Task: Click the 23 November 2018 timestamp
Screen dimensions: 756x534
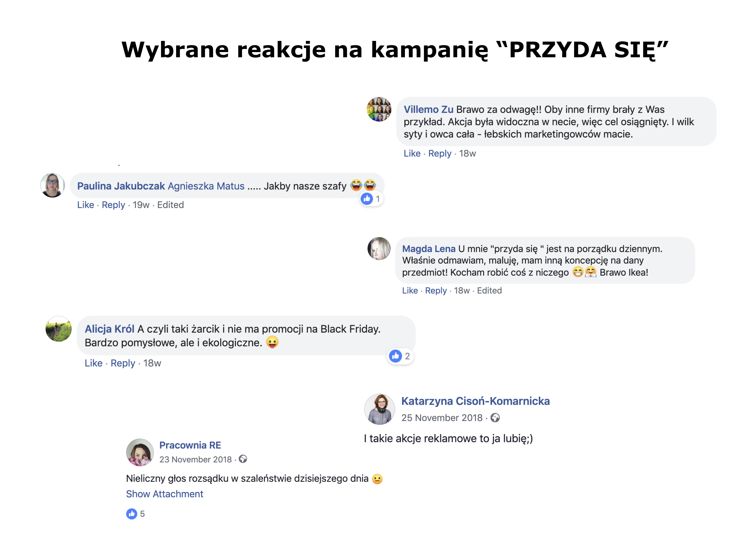Action: pyautogui.click(x=196, y=459)
